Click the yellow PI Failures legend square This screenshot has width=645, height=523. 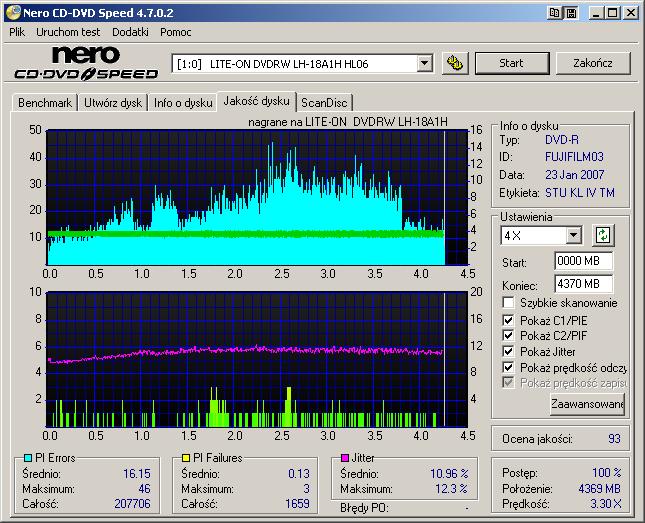pos(186,458)
